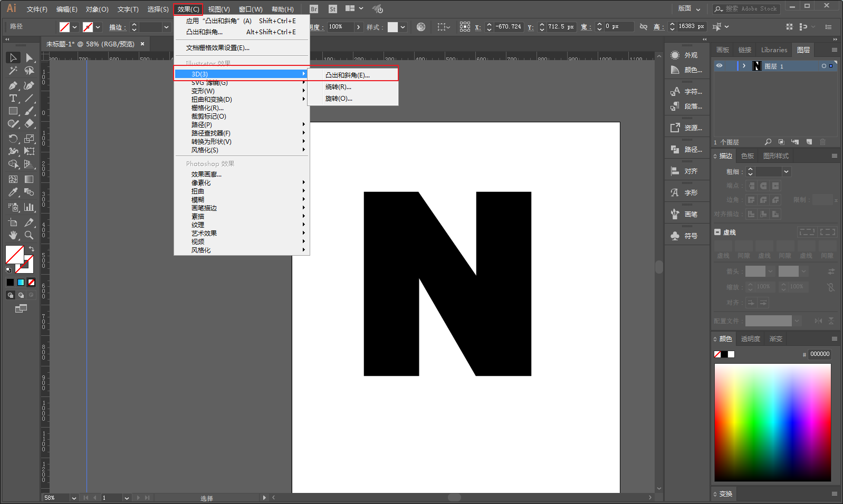Expand the 图层 1 layer chevron
843x504 pixels.
pyautogui.click(x=744, y=66)
